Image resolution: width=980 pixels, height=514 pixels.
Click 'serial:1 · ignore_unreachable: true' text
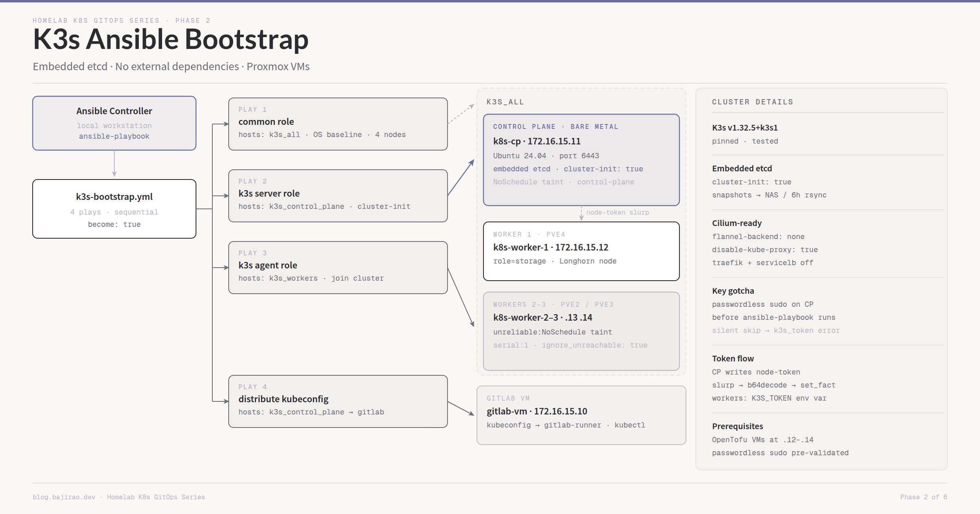tap(570, 345)
